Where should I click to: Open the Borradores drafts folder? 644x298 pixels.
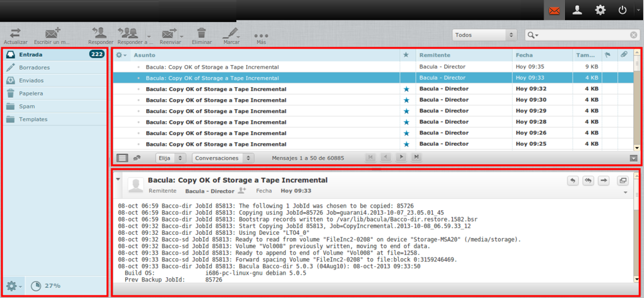click(54, 68)
